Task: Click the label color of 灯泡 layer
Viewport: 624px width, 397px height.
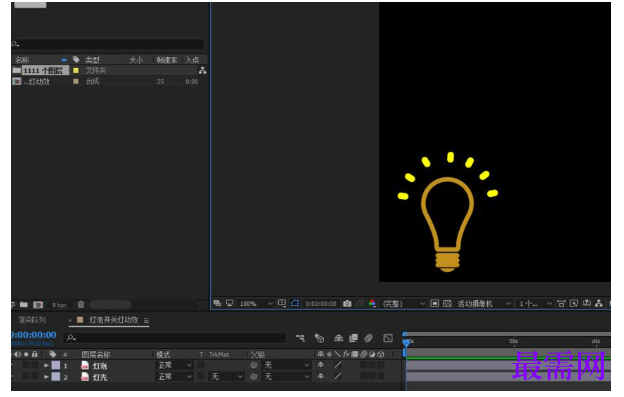Action: point(56,365)
